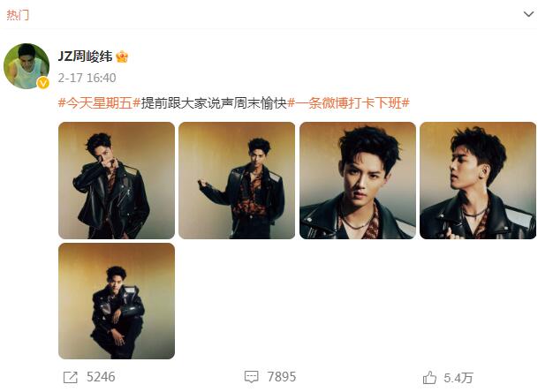
Task: Click the like count 5.4万
Action: coord(458,378)
